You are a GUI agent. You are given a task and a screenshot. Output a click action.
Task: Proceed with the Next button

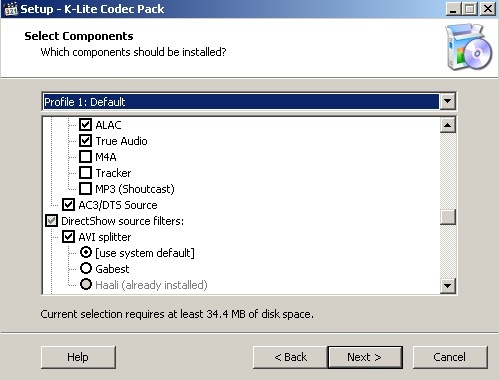tap(365, 357)
